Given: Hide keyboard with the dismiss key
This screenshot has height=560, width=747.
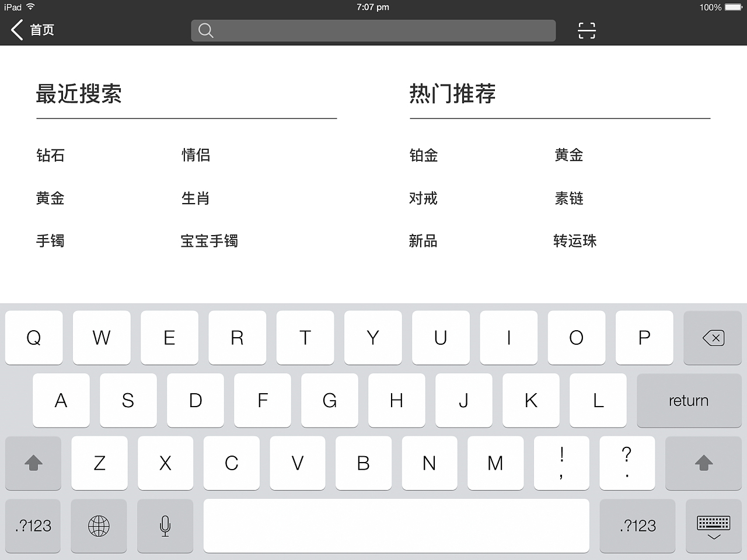Looking at the screenshot, I should [x=714, y=526].
